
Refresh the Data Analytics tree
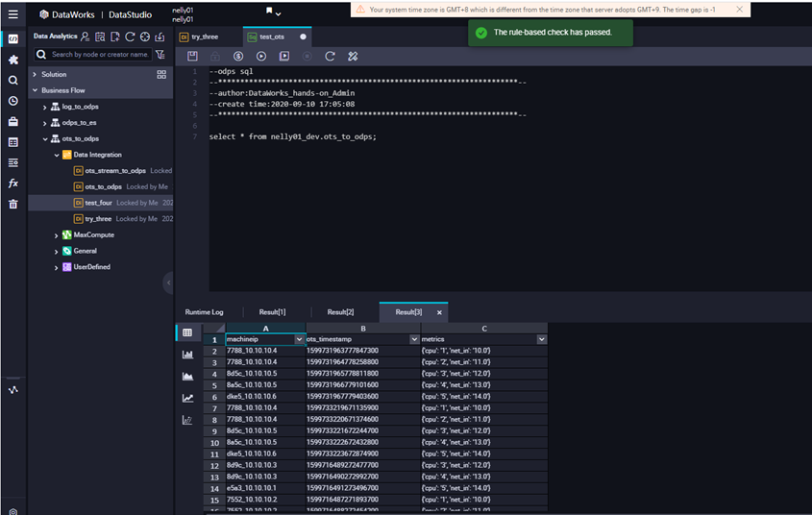click(130, 37)
